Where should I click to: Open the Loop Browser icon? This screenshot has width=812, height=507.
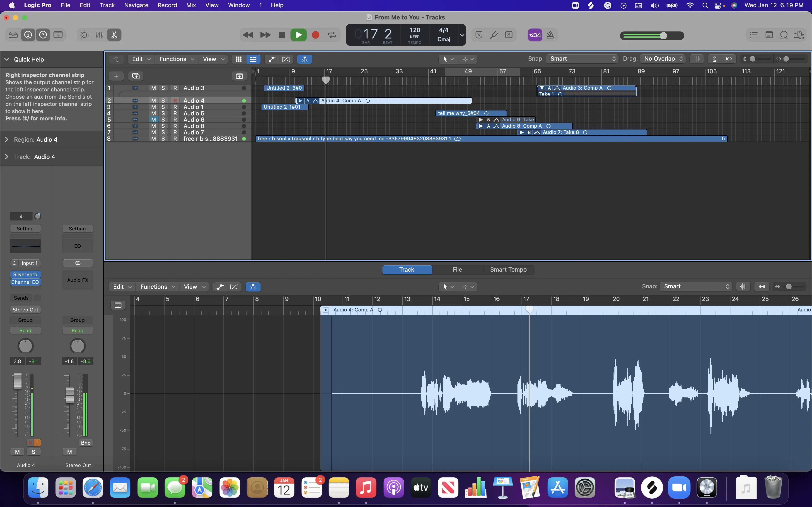[x=784, y=35]
